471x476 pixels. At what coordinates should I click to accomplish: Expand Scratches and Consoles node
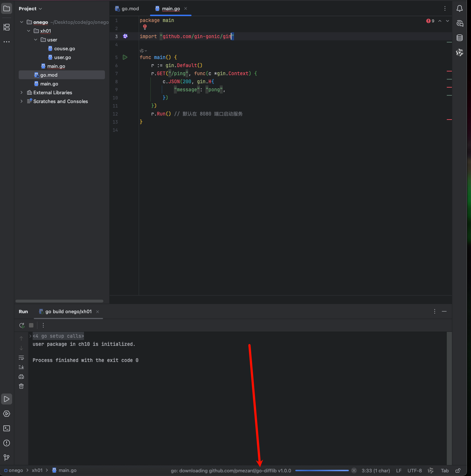[22, 101]
